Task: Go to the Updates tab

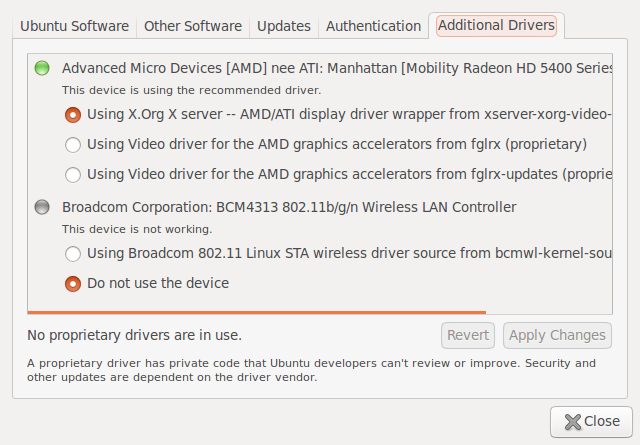Action: click(x=284, y=26)
